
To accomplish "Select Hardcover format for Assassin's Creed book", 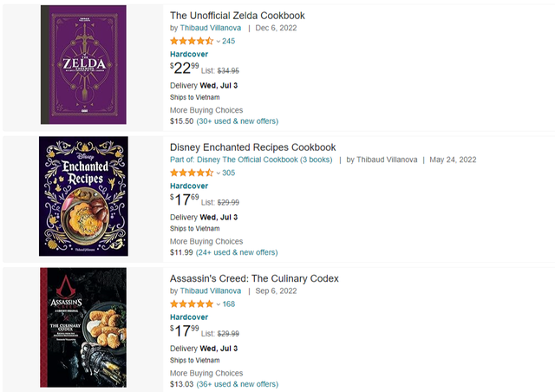I will 190,317.
